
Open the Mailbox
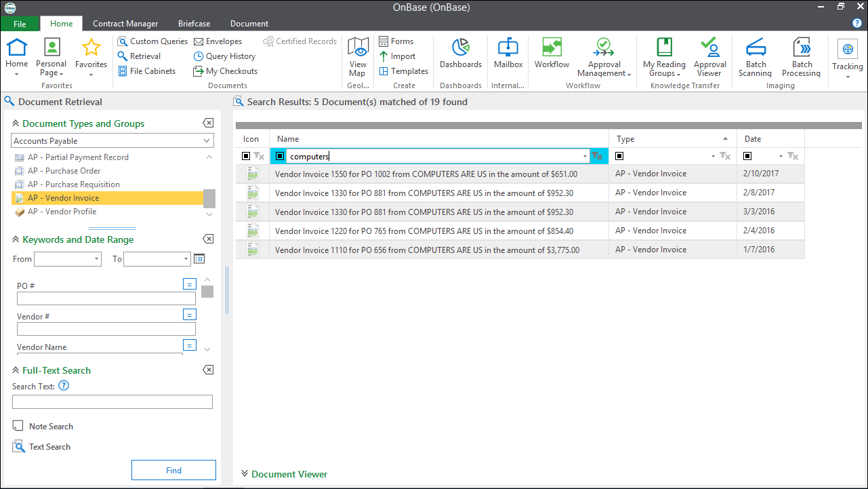click(508, 53)
